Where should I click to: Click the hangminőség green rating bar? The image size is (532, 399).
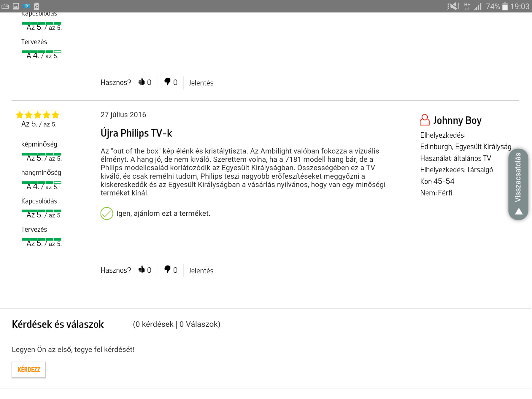click(x=42, y=182)
